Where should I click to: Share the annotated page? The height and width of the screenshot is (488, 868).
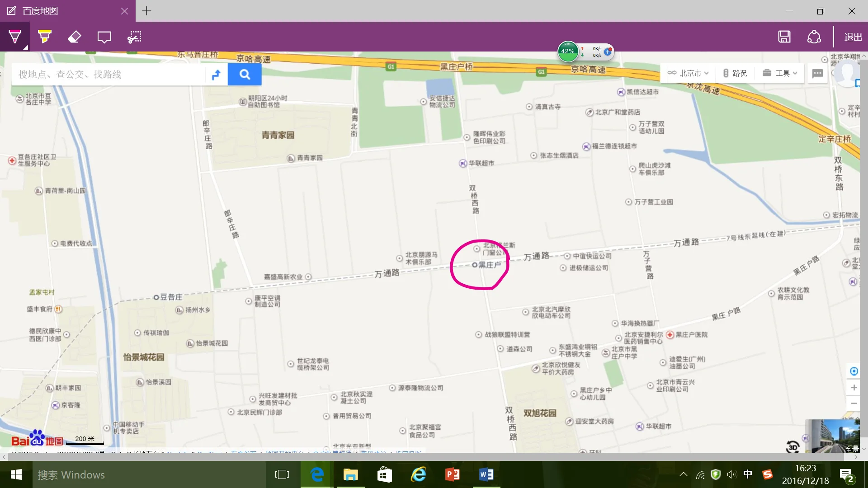[x=814, y=37]
